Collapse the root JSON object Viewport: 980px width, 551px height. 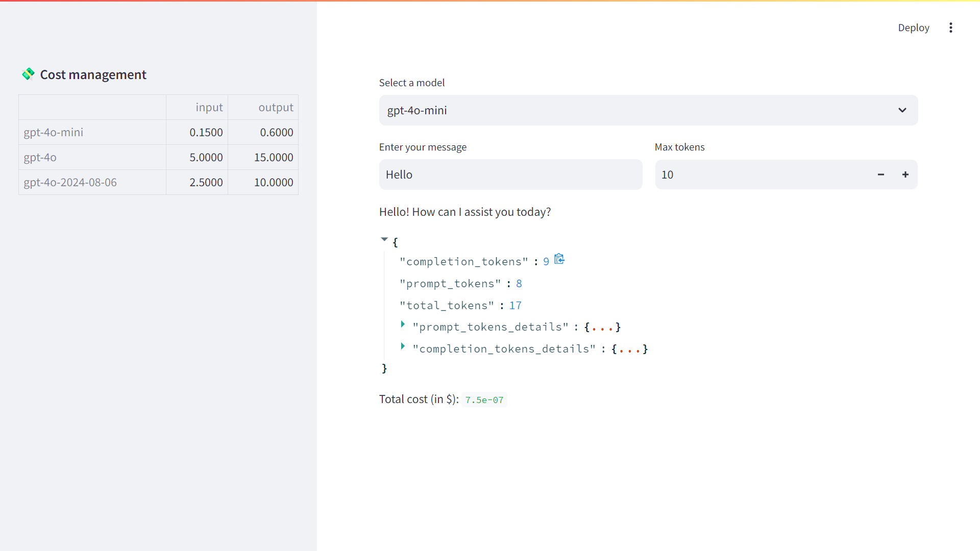coord(384,239)
